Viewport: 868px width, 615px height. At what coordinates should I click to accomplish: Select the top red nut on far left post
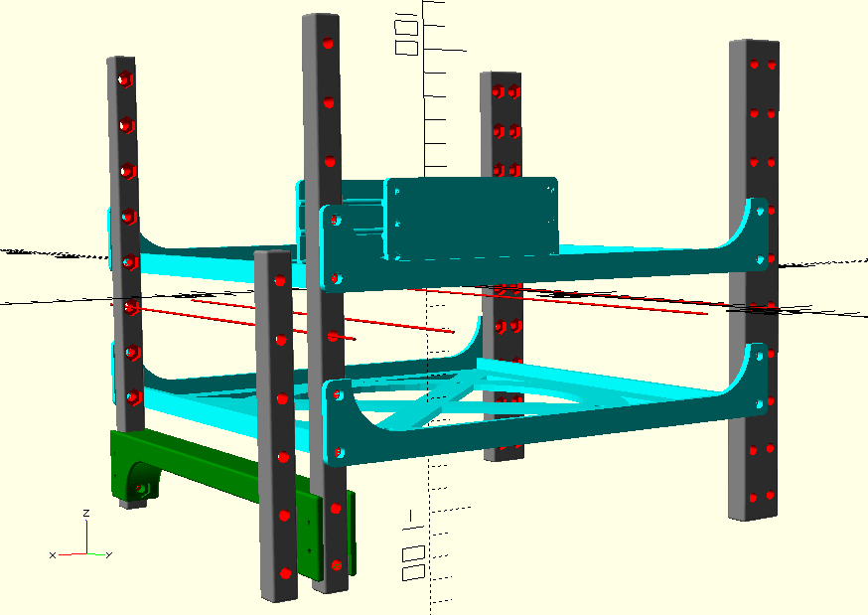(125, 79)
